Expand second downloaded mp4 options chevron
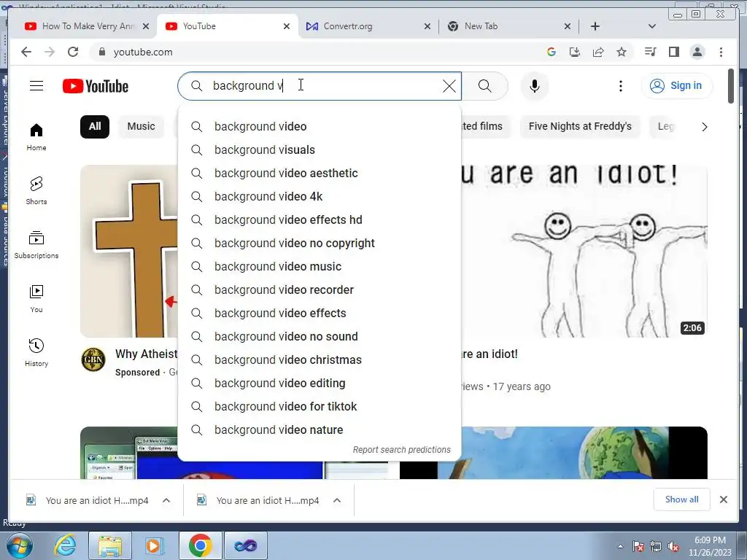 click(337, 500)
